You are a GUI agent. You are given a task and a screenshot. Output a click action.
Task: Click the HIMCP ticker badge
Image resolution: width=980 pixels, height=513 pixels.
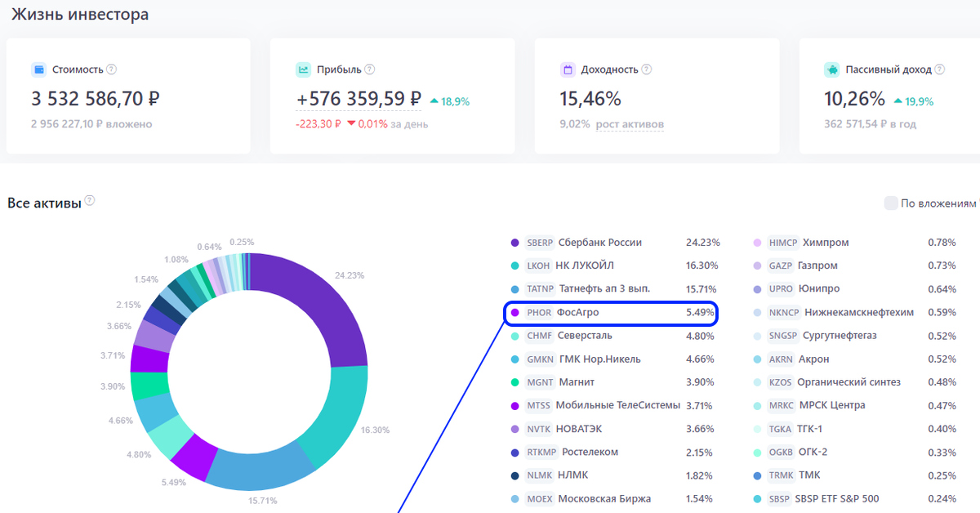[x=783, y=243]
